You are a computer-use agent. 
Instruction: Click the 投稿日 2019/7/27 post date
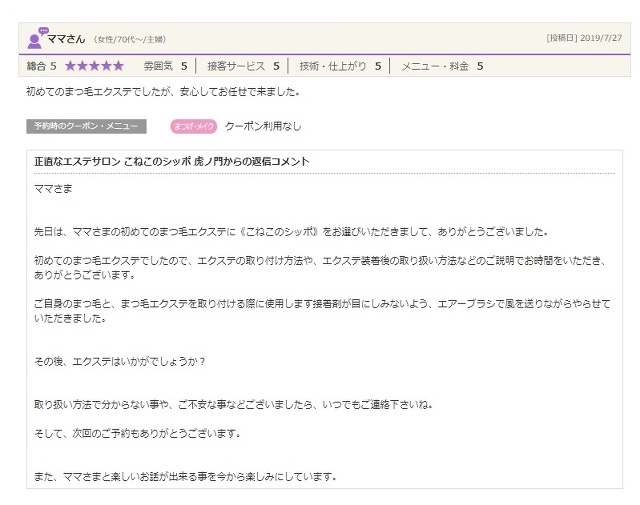coord(583,38)
